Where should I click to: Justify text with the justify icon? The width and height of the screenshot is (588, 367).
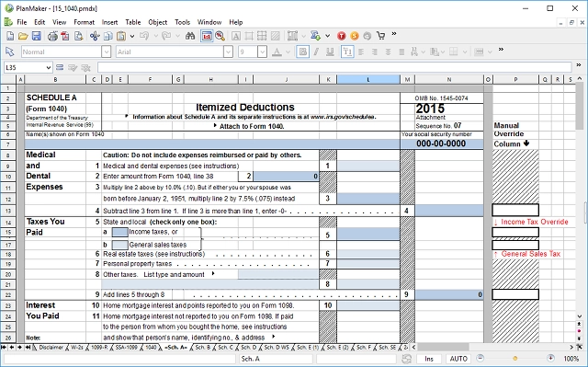(x=401, y=52)
